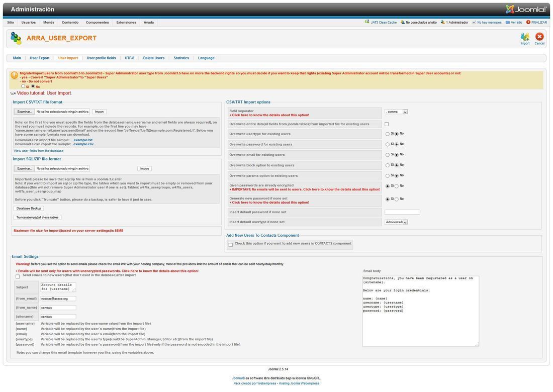The width and height of the screenshot is (553, 392).
Task: Open the Contenido menu
Action: (70, 22)
